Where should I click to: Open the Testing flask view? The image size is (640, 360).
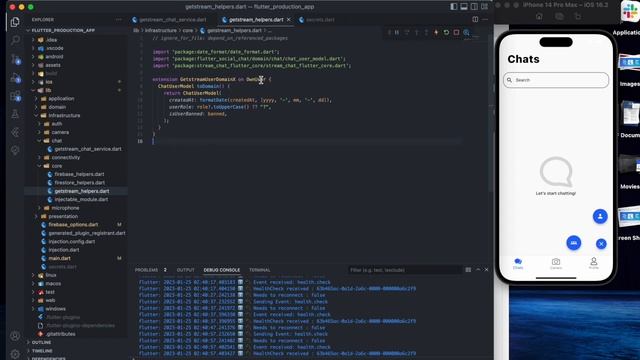point(15,114)
